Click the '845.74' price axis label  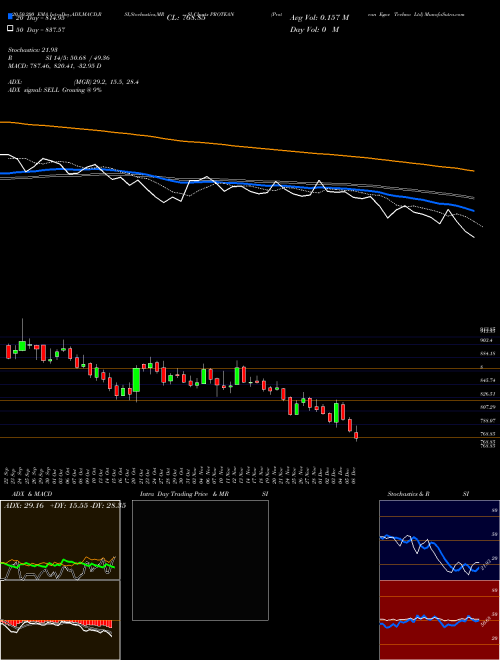[487, 381]
